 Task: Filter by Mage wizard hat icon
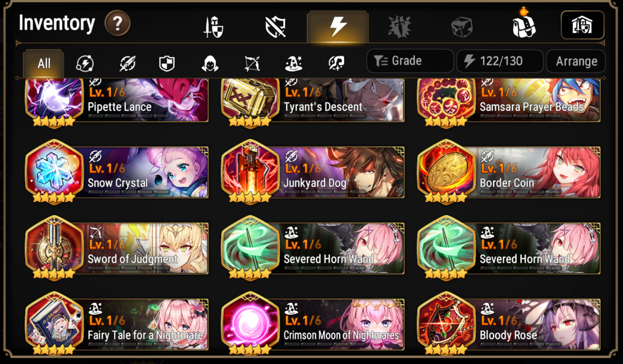pos(294,64)
